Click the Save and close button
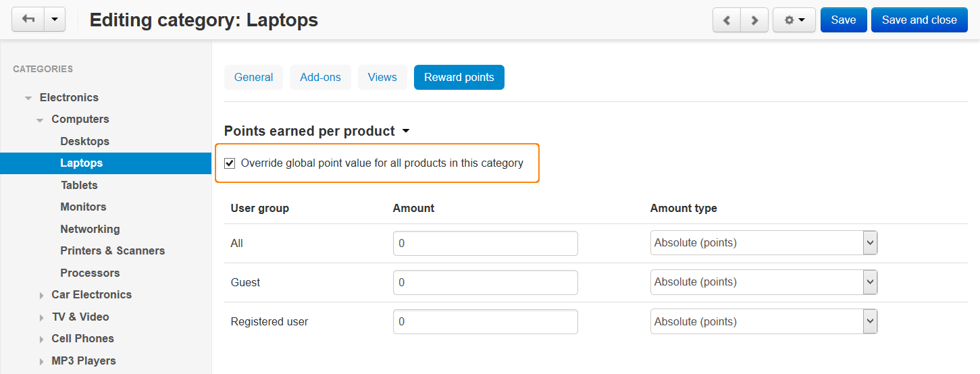The height and width of the screenshot is (374, 980). point(919,20)
